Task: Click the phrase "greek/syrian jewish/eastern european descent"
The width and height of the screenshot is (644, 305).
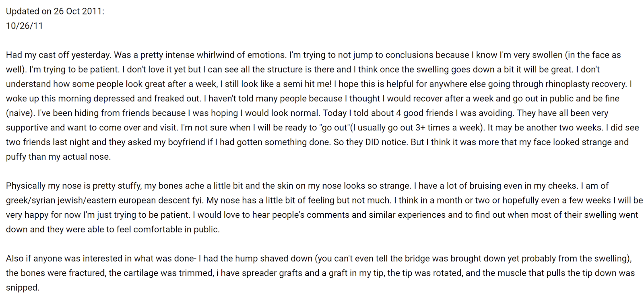Action: click(90, 200)
